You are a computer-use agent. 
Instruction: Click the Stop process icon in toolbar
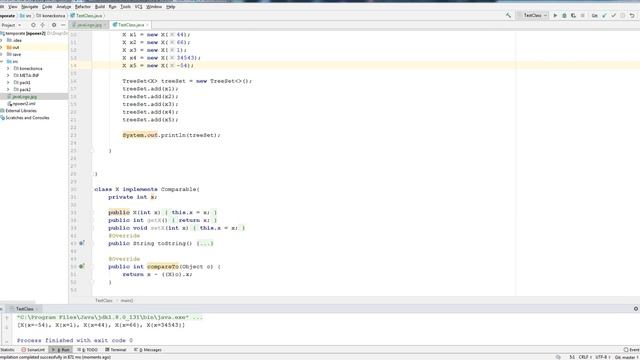[582, 16]
